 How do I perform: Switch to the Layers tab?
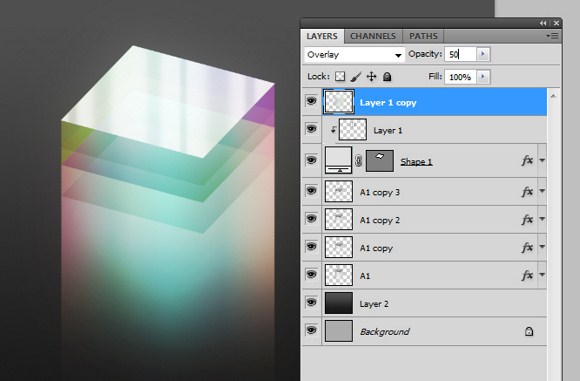point(322,36)
